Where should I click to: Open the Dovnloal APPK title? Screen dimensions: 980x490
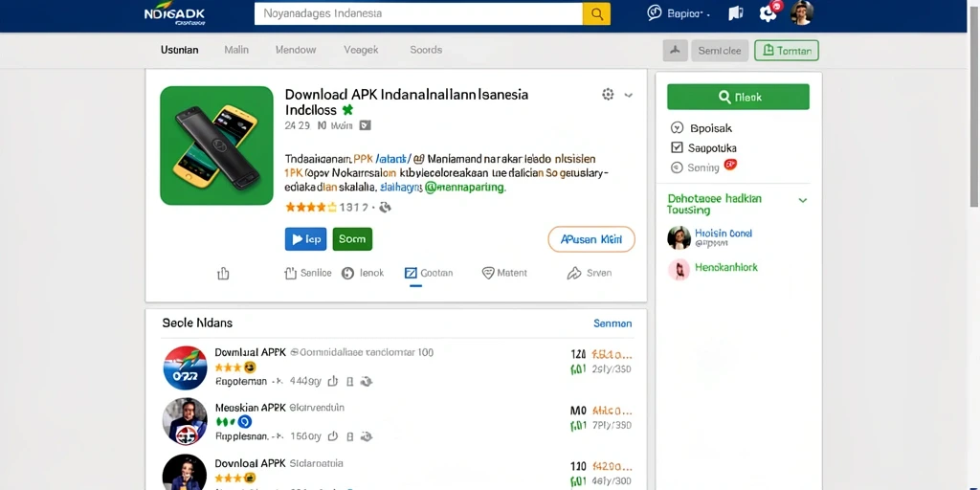pyautogui.click(x=250, y=464)
